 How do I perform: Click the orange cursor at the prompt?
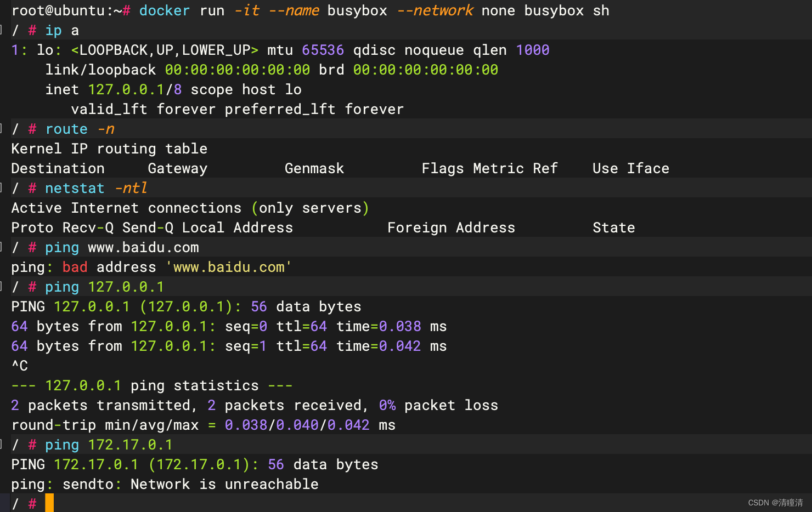tap(49, 503)
